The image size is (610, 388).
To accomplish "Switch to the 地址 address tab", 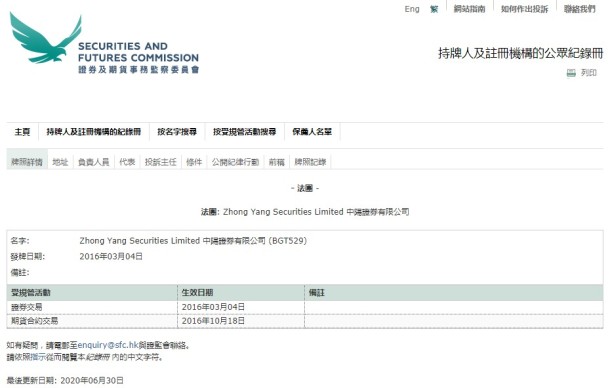I will (x=60, y=162).
